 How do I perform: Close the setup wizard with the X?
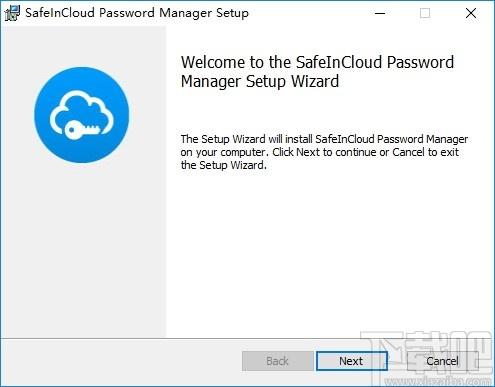pos(471,13)
